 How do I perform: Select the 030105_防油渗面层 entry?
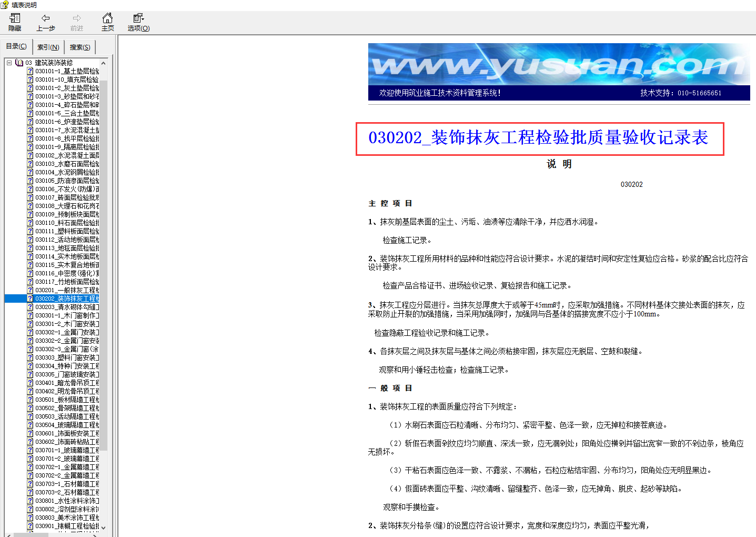pos(67,181)
